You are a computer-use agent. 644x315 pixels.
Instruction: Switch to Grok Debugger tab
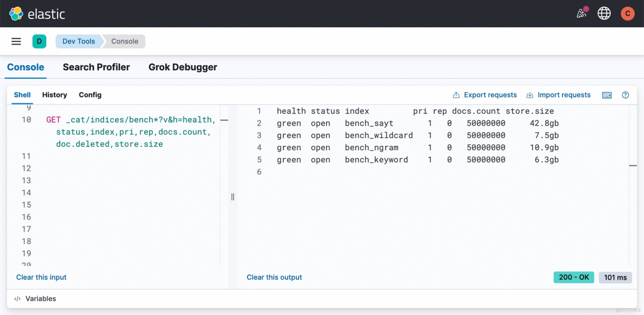coord(183,67)
